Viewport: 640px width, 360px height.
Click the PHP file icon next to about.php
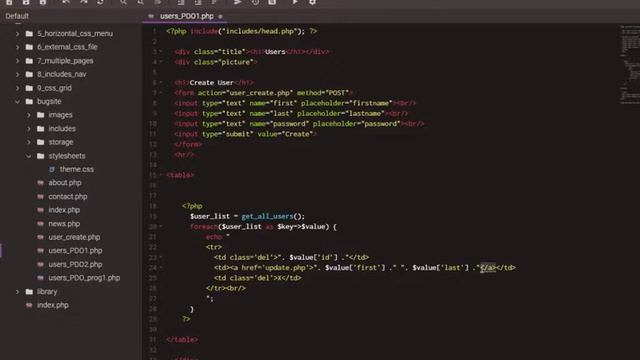tap(40, 183)
